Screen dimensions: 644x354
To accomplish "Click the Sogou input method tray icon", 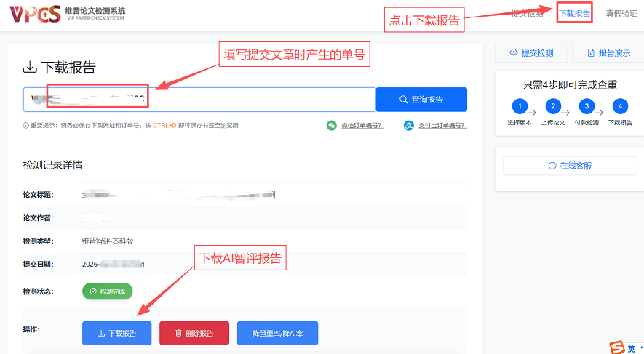I will tap(617, 347).
